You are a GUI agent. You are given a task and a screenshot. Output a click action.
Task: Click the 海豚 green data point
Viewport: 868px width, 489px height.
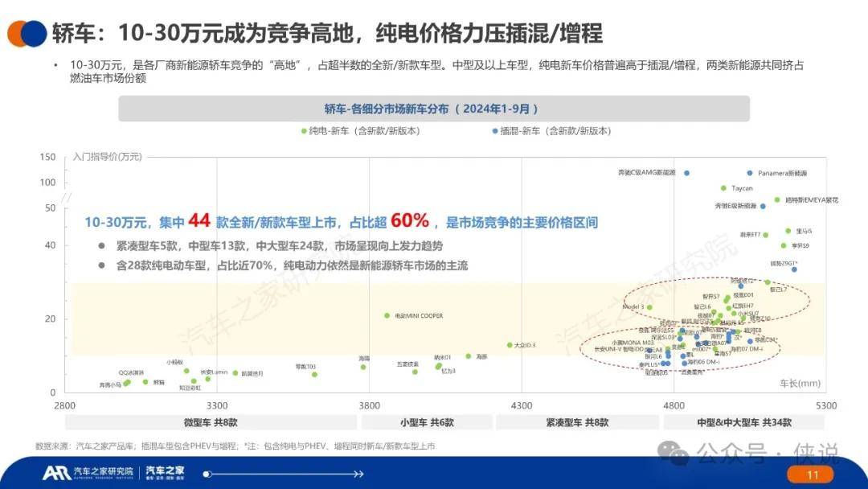pyautogui.click(x=468, y=356)
